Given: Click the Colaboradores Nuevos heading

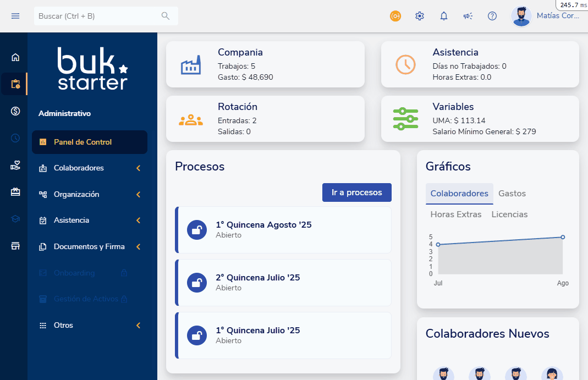Looking at the screenshot, I should click(487, 333).
